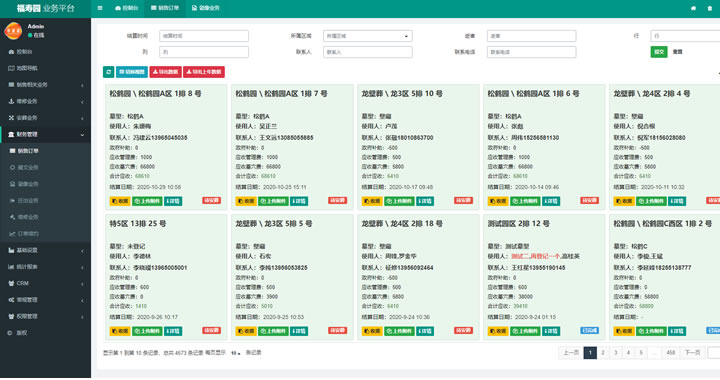The image size is (720, 380).
Task: Click green 上传附件 button on 龙4区 2排 4号 card
Action: pos(651,201)
